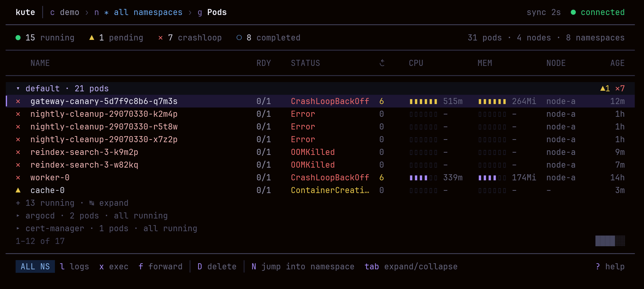This screenshot has height=289, width=644.
Task: Click the default namespace warning count badge
Action: (x=605, y=88)
